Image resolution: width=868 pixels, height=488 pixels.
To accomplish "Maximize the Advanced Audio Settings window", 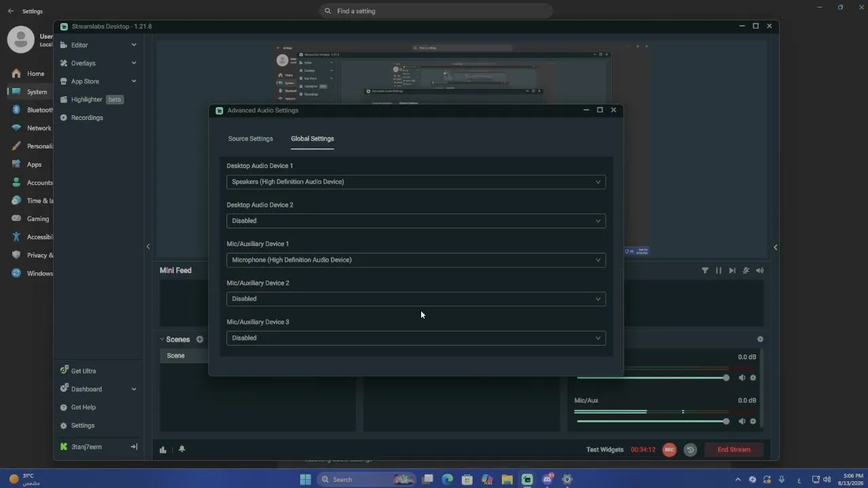I will (599, 110).
